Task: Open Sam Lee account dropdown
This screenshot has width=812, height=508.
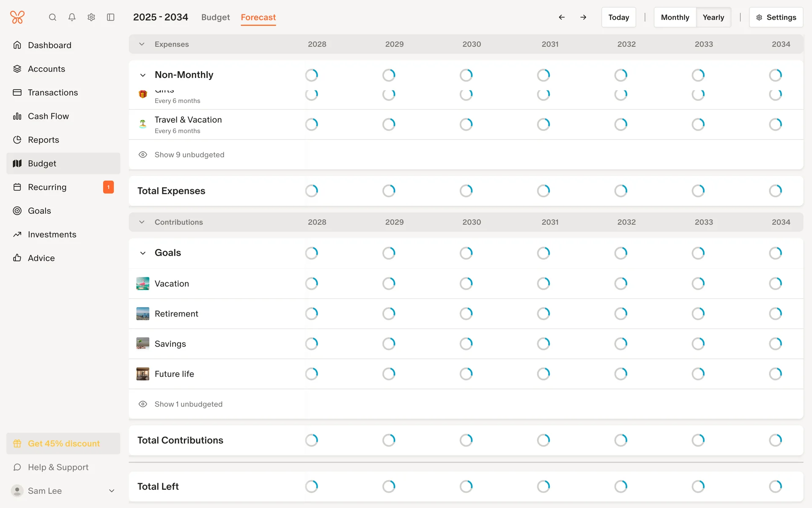Action: click(112, 491)
